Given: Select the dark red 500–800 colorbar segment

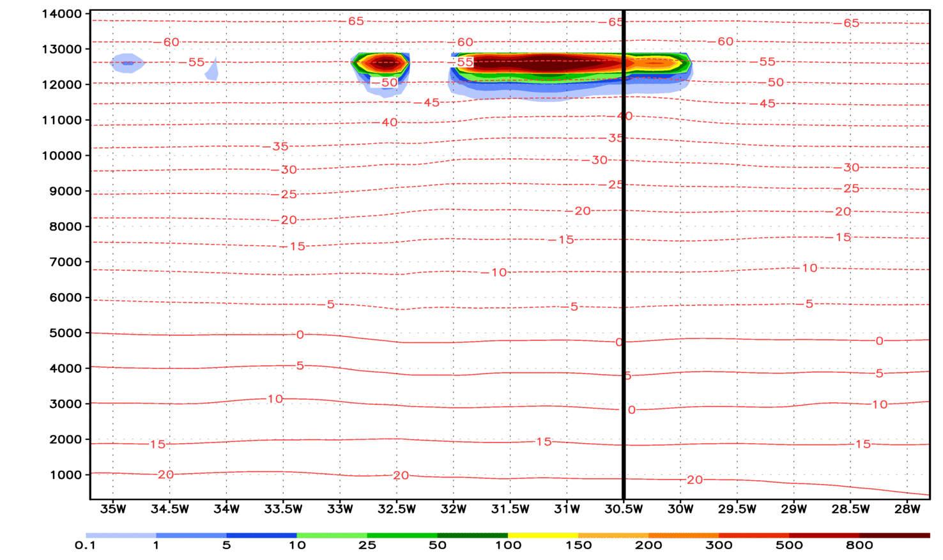Looking at the screenshot, I should [824, 535].
